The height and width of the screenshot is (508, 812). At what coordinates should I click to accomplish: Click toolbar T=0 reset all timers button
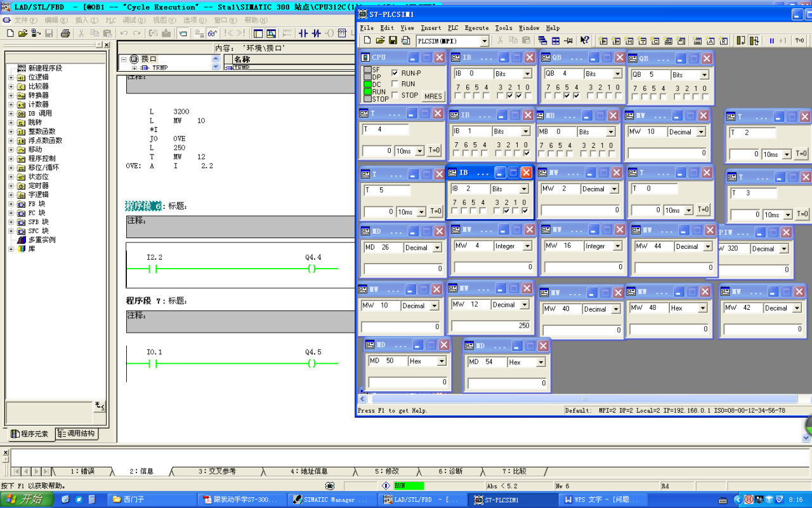[x=799, y=41]
